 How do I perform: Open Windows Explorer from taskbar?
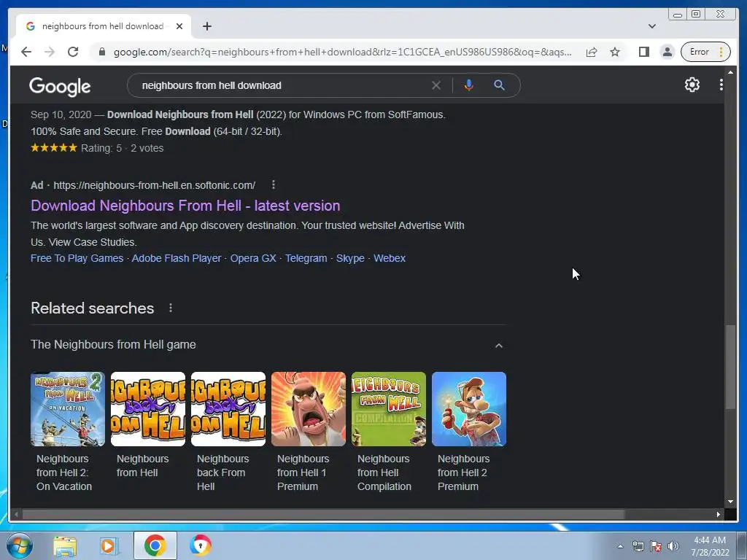pos(65,545)
